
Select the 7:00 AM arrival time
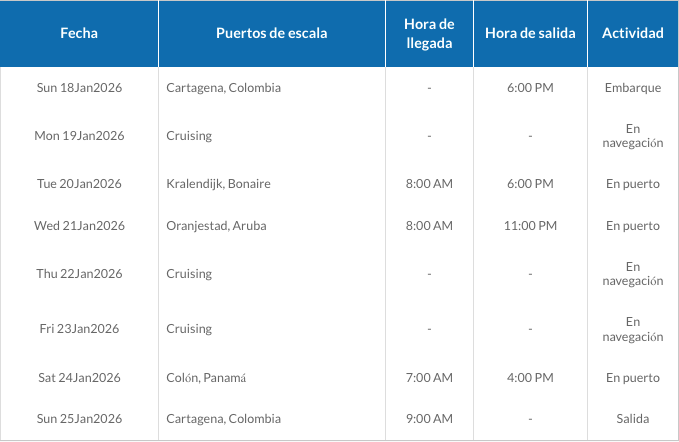(x=429, y=378)
